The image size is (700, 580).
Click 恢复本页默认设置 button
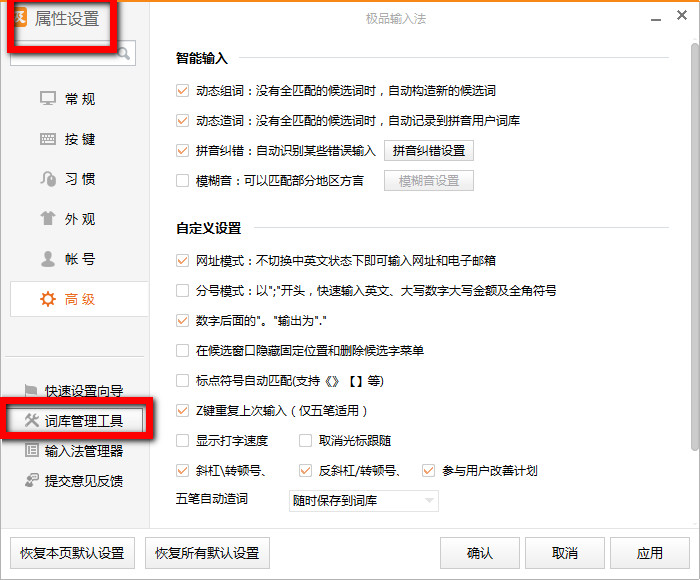tap(71, 553)
